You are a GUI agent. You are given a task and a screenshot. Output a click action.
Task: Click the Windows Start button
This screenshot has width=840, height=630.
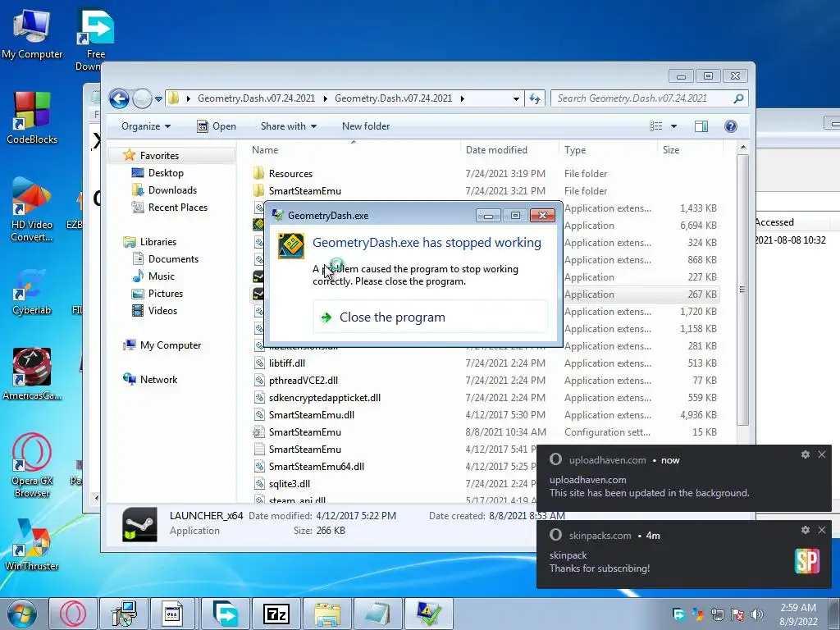[x=21, y=614]
